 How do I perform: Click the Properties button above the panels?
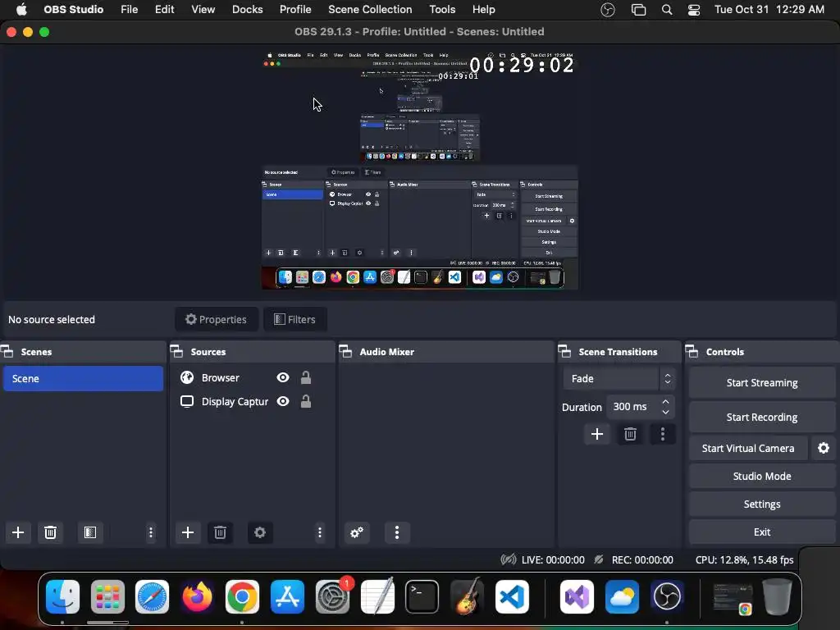[x=217, y=319]
